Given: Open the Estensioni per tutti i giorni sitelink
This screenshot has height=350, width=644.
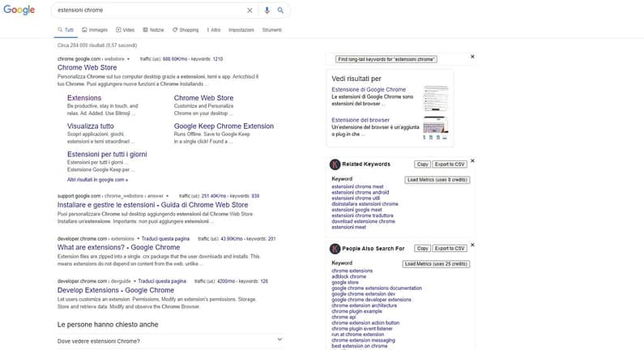Looking at the screenshot, I should coord(107,155).
